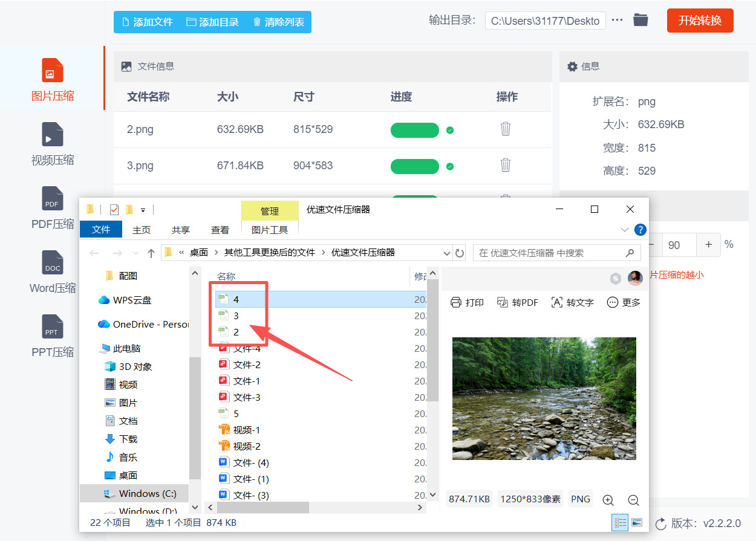Open Explorer help question mark
Image resolution: width=756 pixels, height=541 pixels.
[640, 230]
